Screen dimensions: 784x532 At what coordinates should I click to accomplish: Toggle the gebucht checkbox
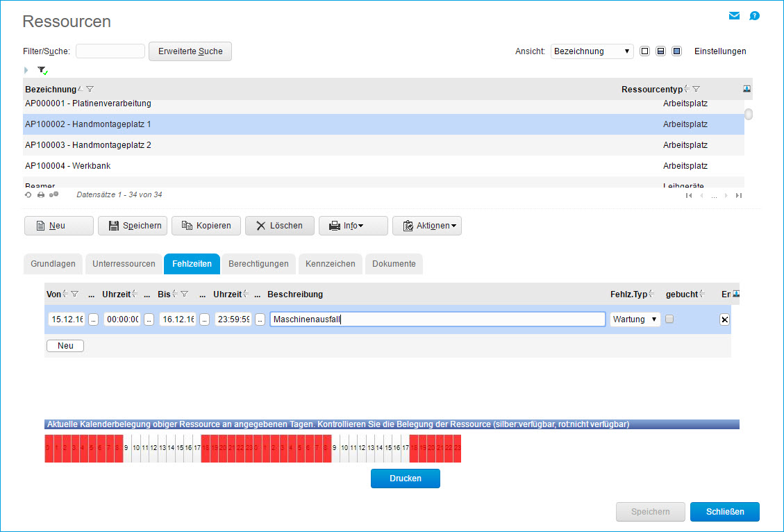[669, 319]
